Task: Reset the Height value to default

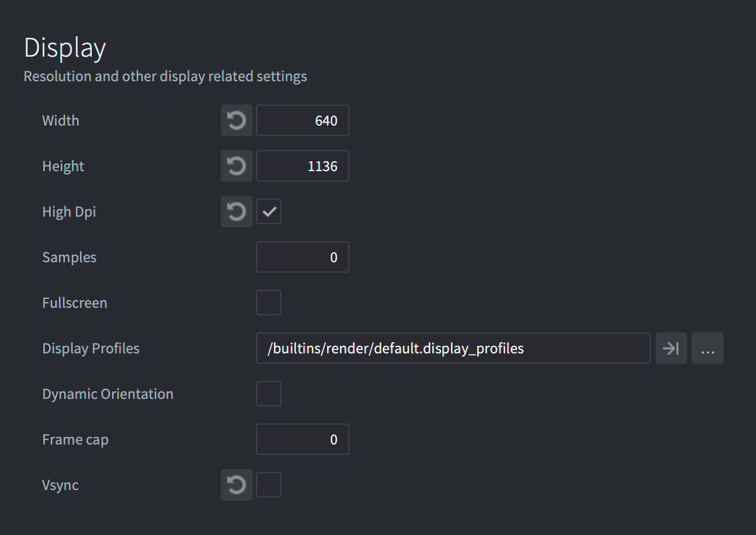Action: tap(236, 166)
